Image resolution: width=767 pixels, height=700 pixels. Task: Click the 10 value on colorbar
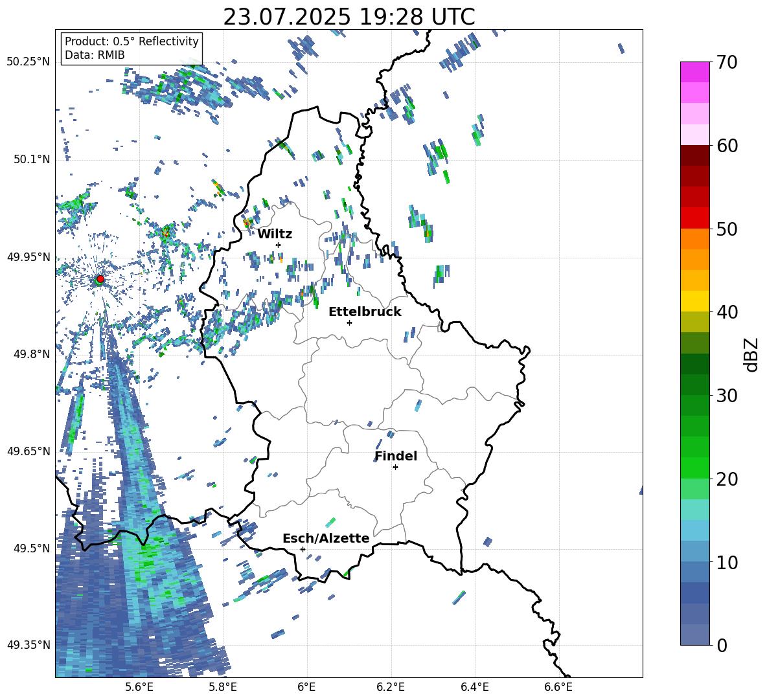(x=727, y=562)
